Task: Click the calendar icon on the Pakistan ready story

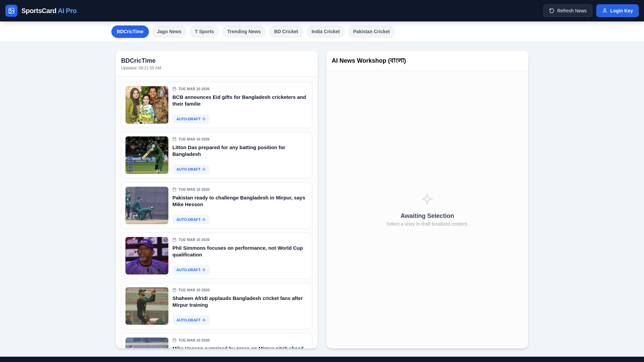Action: tap(174, 189)
